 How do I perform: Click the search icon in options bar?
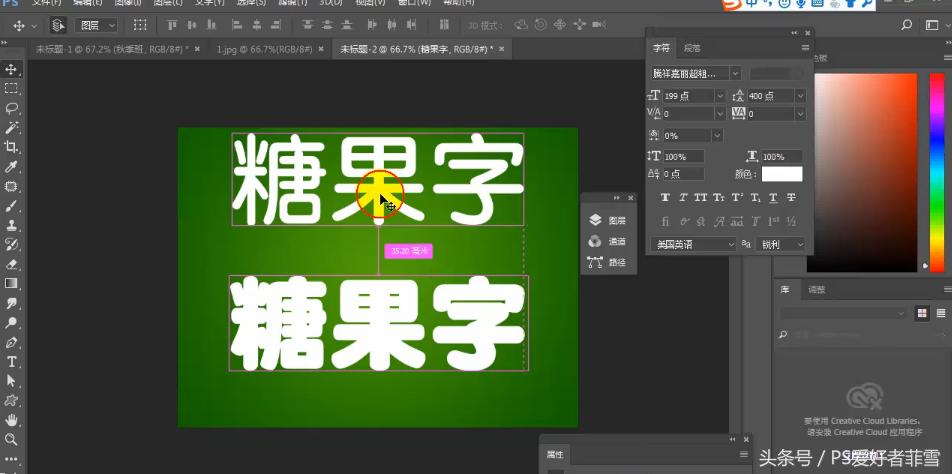point(906,25)
